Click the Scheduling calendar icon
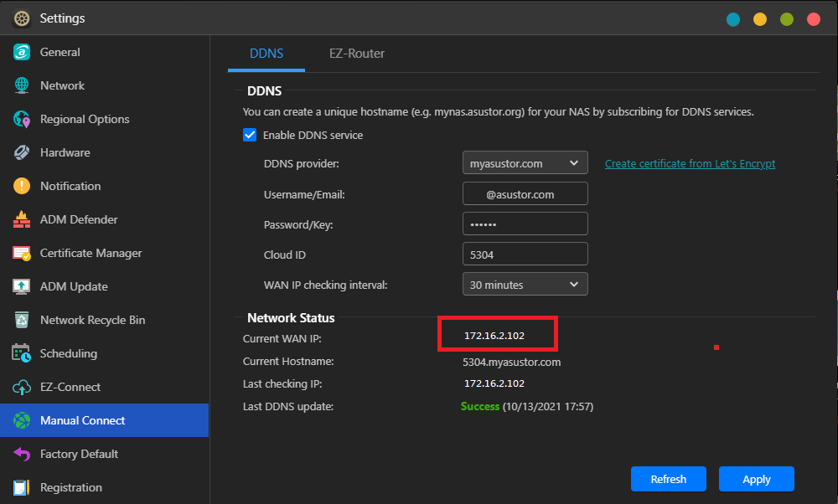Screen dimensions: 838x504 click(22, 353)
